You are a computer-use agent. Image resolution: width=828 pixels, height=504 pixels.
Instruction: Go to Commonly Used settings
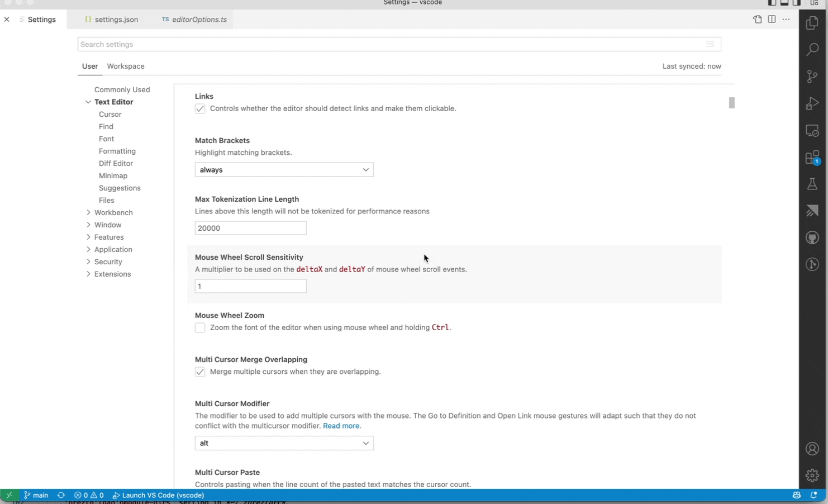[122, 90]
